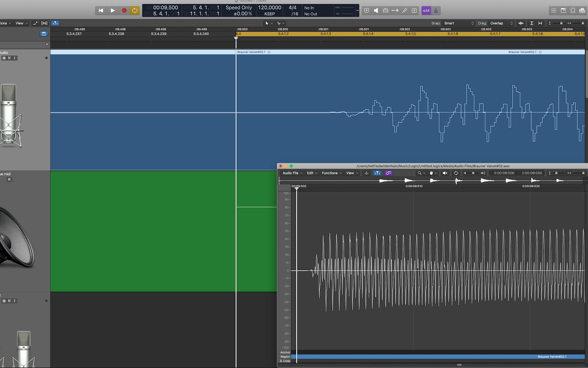Click the transient editing mode icon in editor
This screenshot has height=368, width=588.
[366, 173]
